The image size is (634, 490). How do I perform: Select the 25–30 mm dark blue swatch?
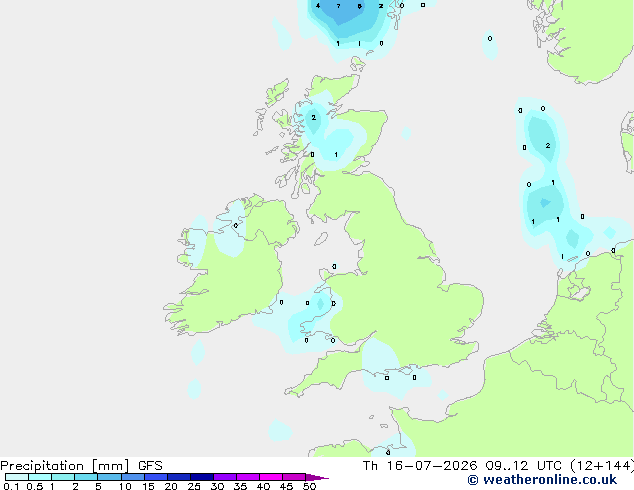202,477
